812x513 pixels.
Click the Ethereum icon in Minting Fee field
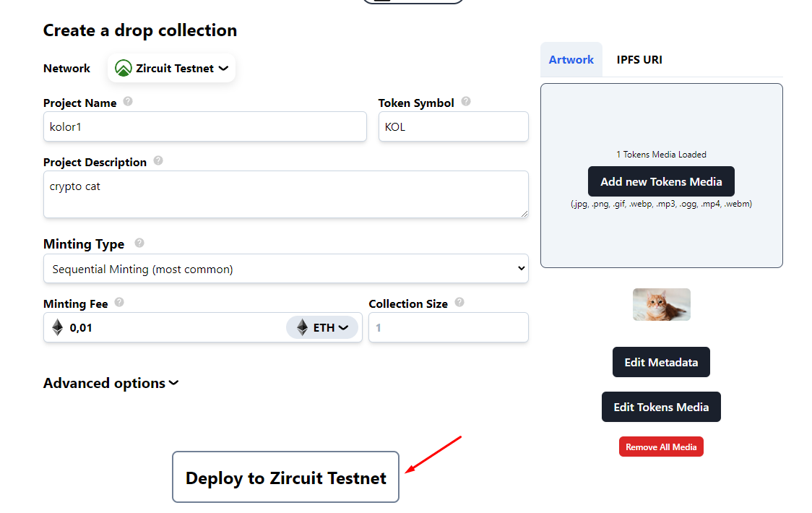(58, 328)
